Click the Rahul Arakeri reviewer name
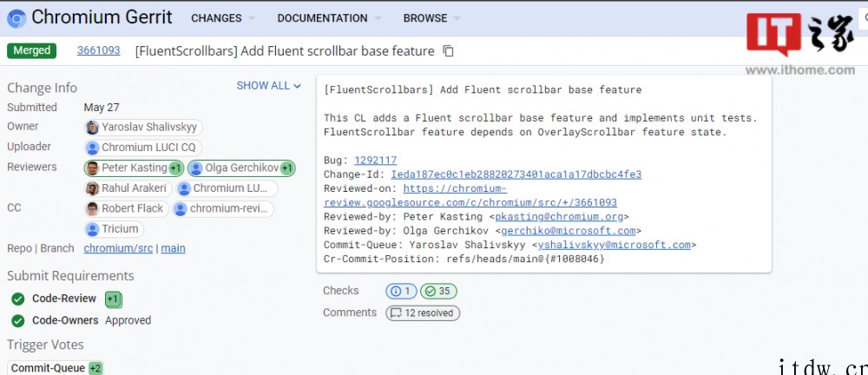 click(134, 188)
